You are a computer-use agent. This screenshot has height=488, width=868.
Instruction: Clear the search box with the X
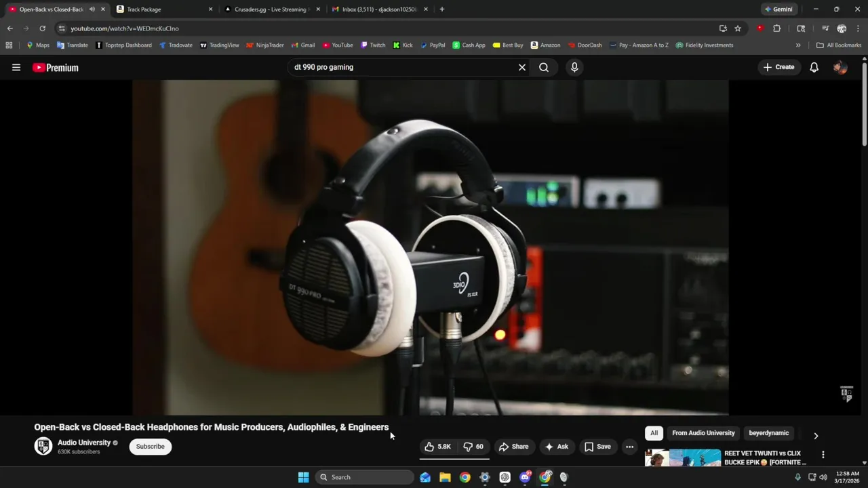click(522, 67)
